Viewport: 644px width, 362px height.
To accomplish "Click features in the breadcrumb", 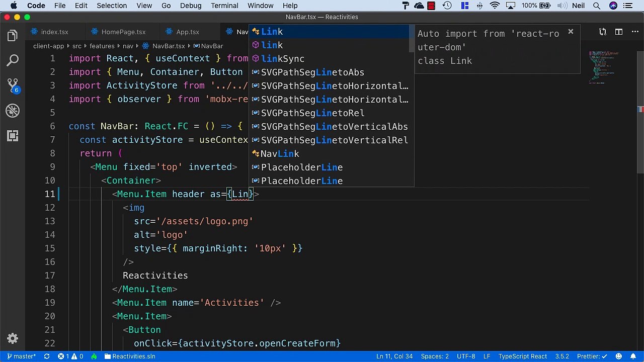I will 102,46.
